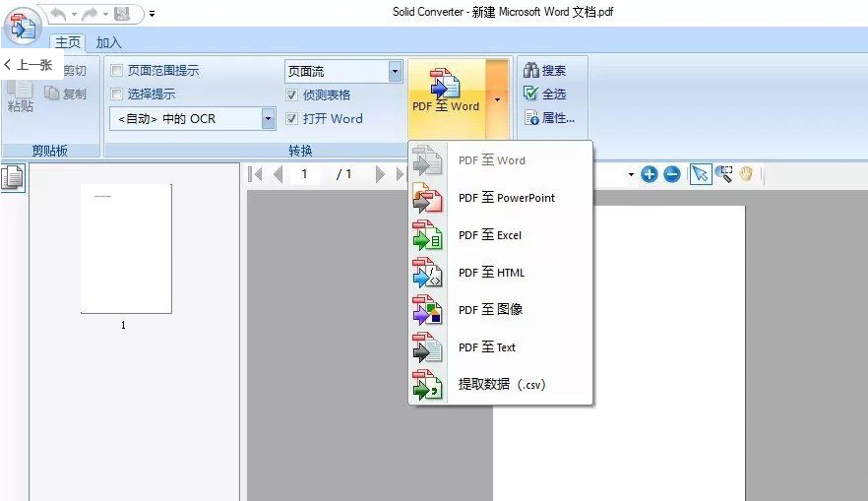Image resolution: width=868 pixels, height=501 pixels.
Task: Click the 搜索 binoculars search button
Action: click(545, 70)
